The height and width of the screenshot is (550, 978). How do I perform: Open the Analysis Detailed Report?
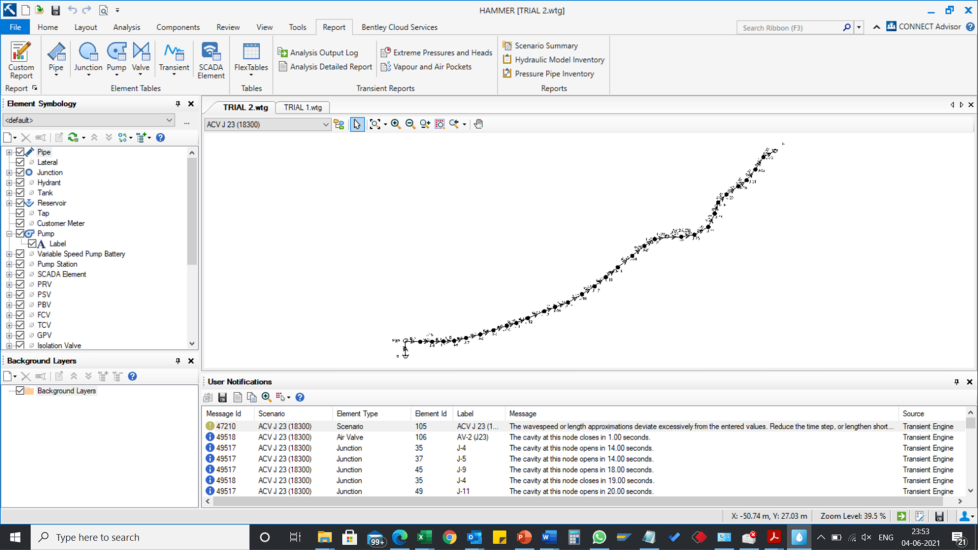coord(325,67)
